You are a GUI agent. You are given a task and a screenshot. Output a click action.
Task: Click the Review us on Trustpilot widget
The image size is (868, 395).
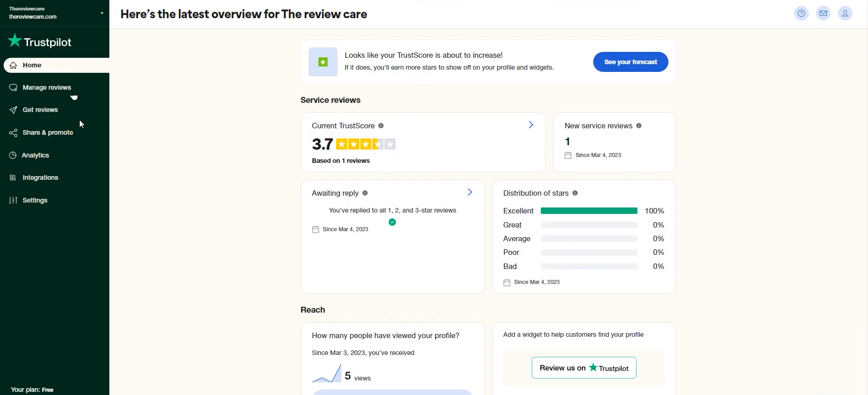(584, 368)
